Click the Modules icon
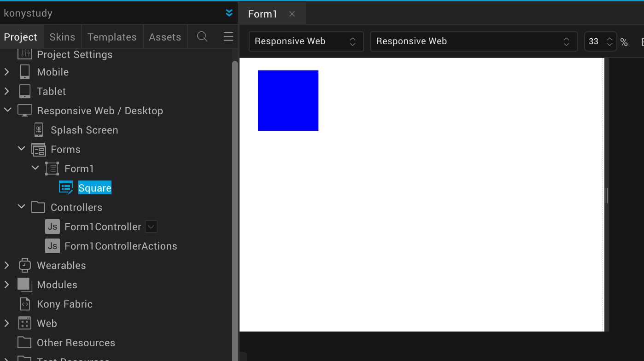Image resolution: width=644 pixels, height=361 pixels. pos(25,285)
